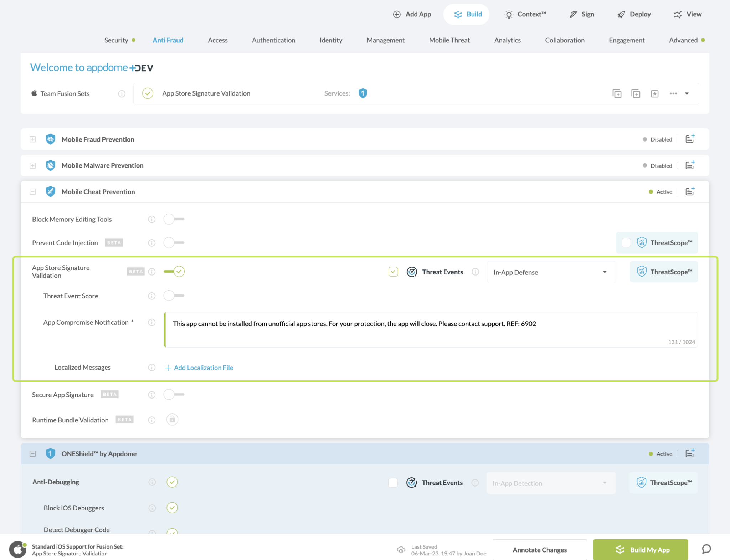
Task: Click info icon beside Block Memory Editing Tools
Action: pyautogui.click(x=152, y=219)
